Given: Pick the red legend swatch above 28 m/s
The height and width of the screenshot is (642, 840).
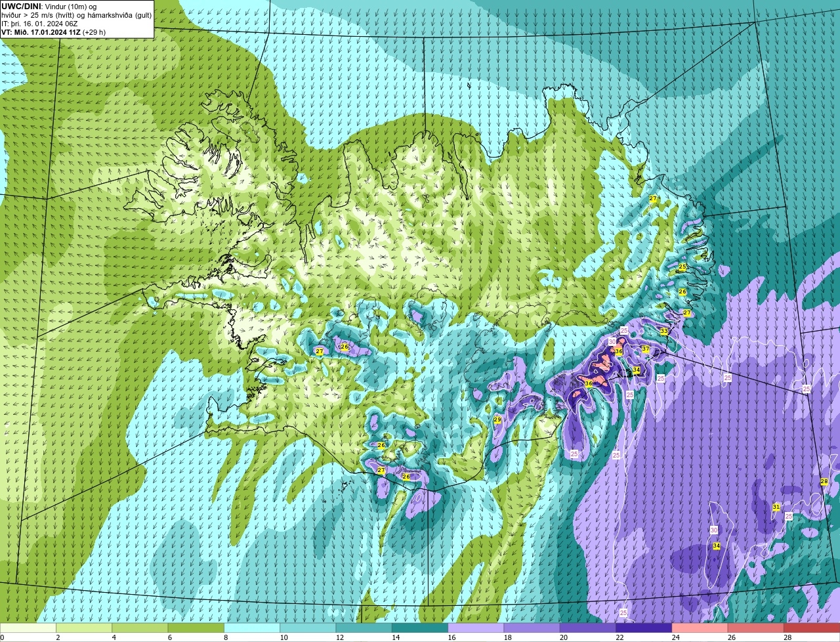Looking at the screenshot, I should pyautogui.click(x=812, y=628).
